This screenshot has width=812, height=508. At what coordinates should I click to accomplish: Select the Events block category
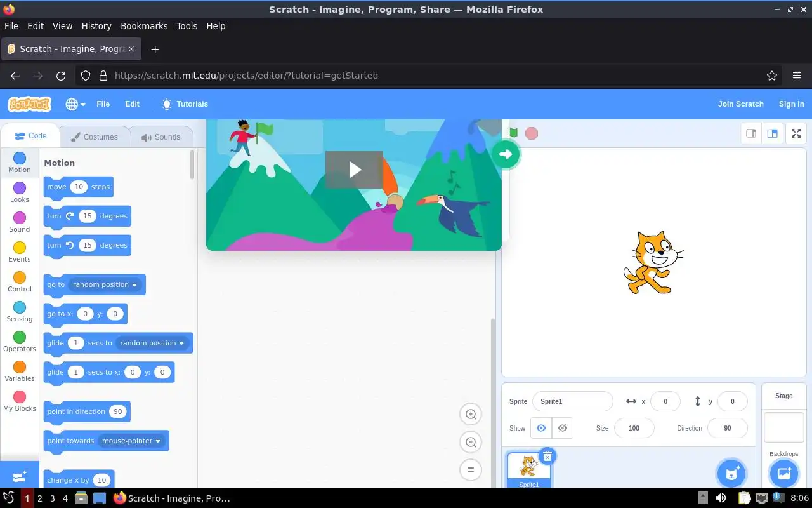coord(20,252)
